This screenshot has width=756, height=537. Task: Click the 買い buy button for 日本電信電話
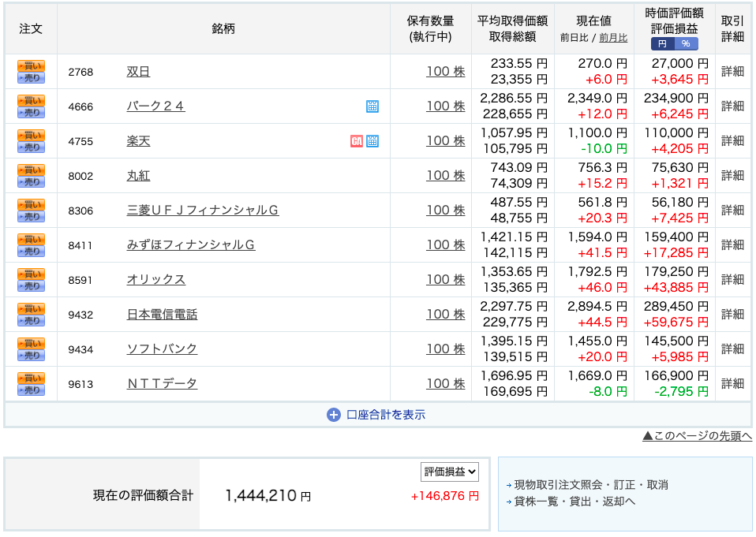(31, 308)
